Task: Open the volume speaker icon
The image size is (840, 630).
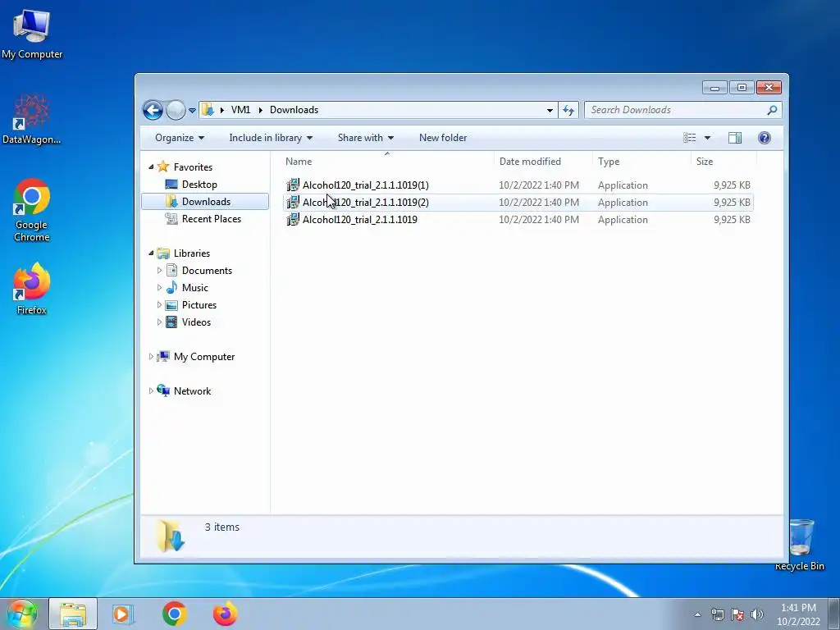Action: pos(757,614)
